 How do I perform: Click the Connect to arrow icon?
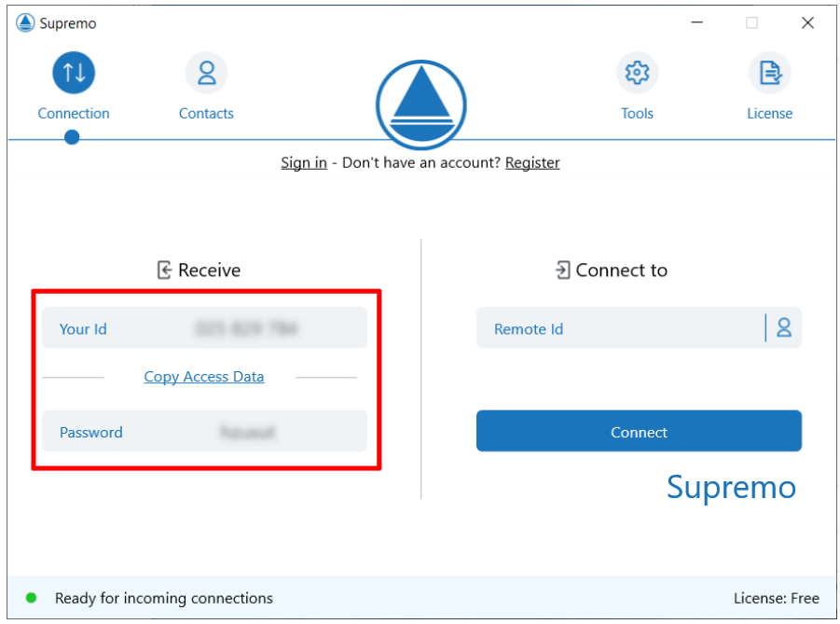coord(562,270)
